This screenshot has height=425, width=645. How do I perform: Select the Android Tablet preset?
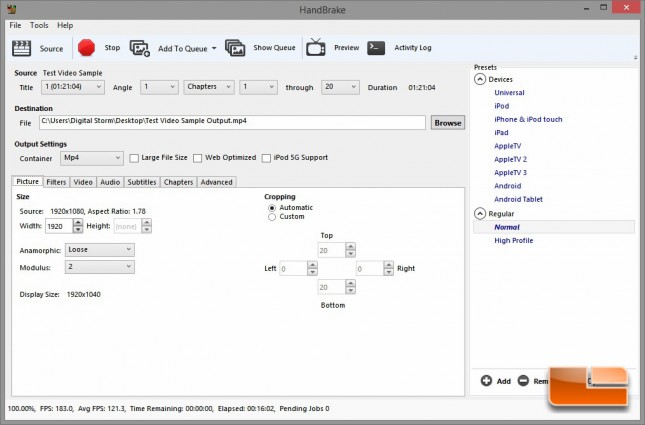[x=518, y=199]
